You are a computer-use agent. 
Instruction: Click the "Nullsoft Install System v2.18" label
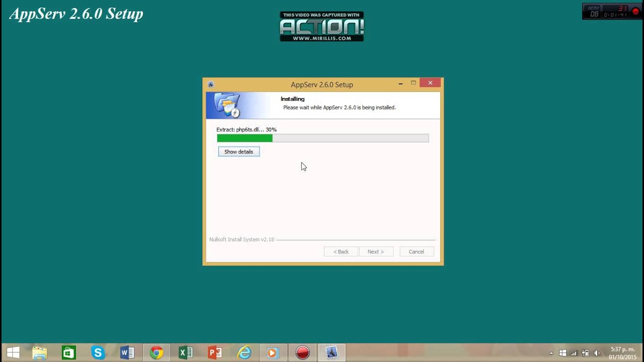242,239
